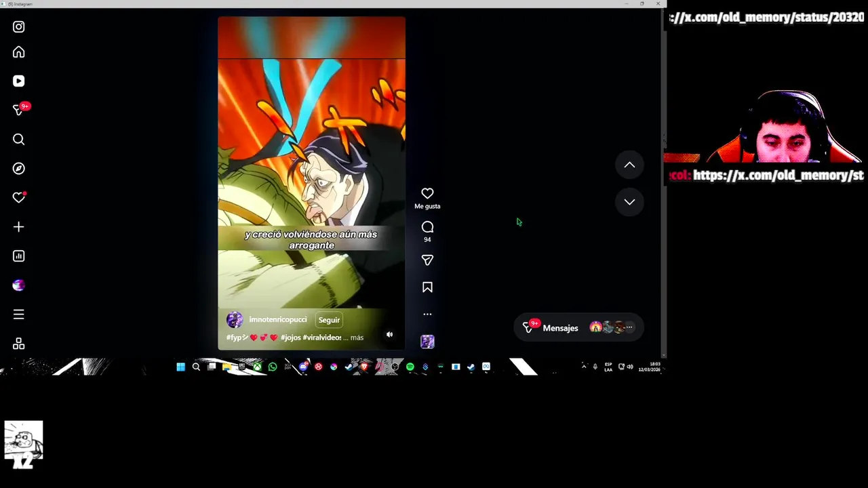
Task: Open the Mensajes floating panel
Action: click(x=578, y=328)
